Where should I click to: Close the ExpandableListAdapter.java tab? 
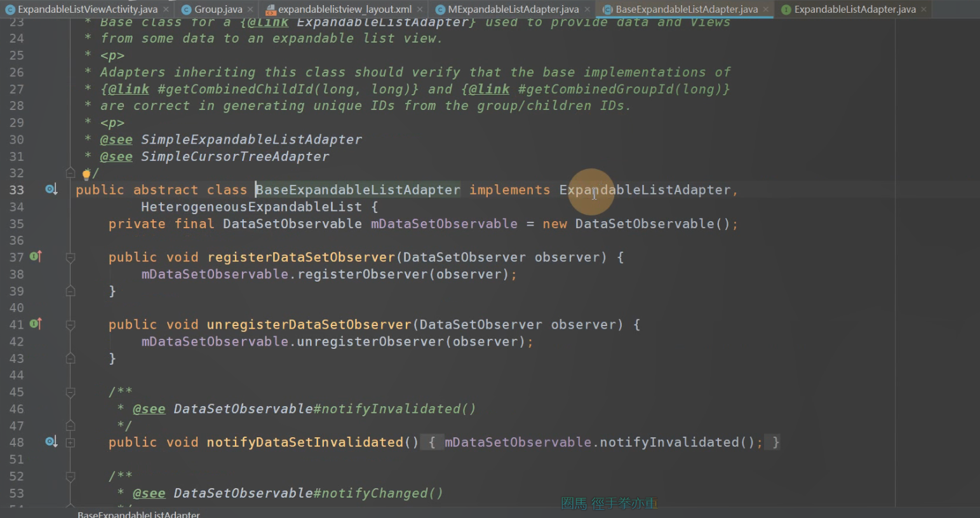click(924, 10)
